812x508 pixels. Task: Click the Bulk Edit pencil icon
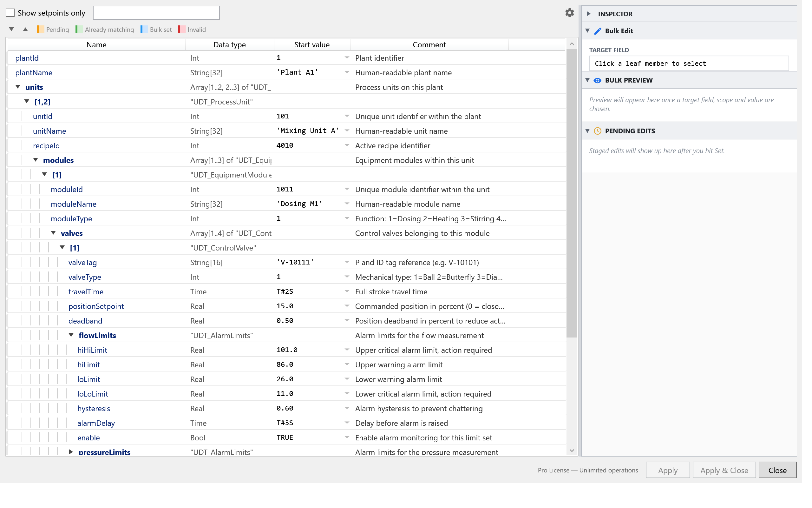tap(598, 31)
